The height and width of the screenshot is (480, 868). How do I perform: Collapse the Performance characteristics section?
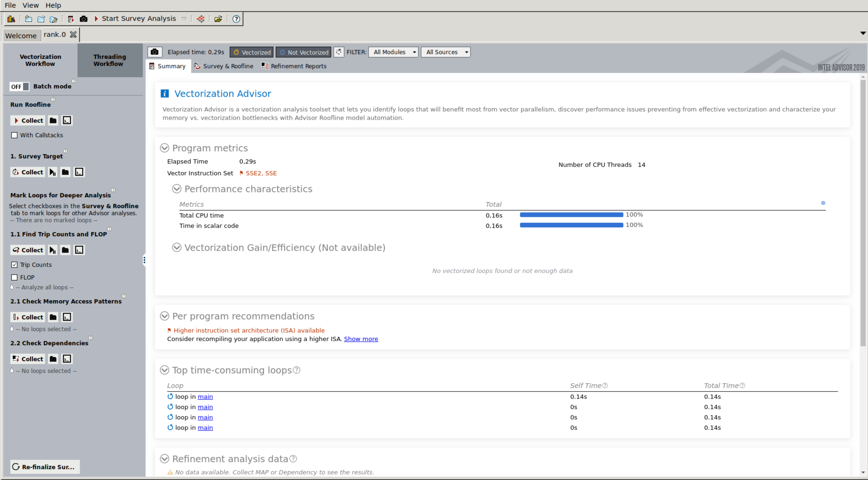coord(177,189)
